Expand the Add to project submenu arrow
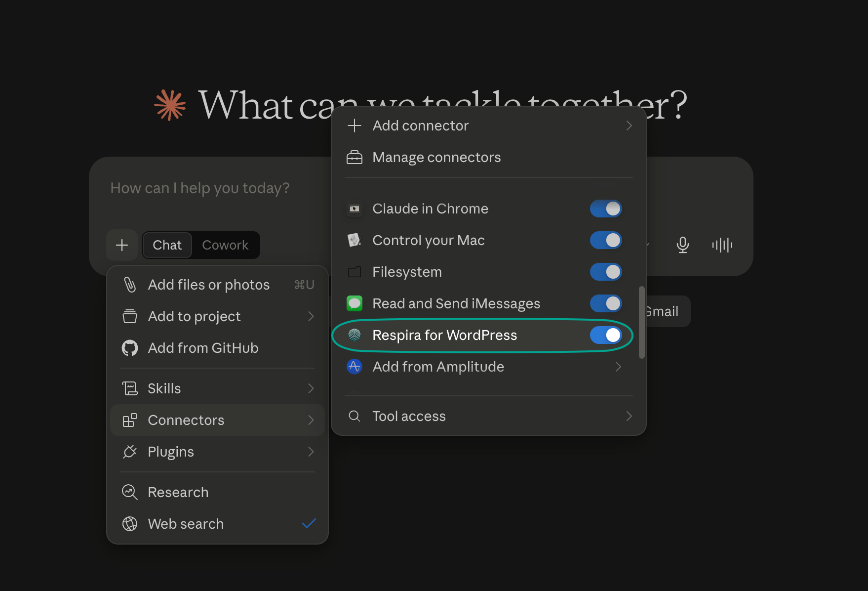868x591 pixels. (x=311, y=316)
